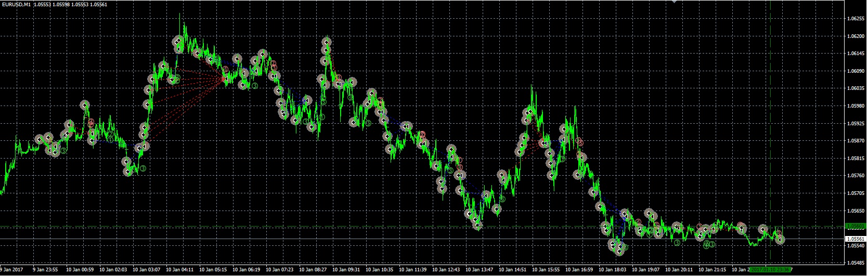Click the 9 Jan 2017 time label
Viewport: 868px width, 276px height.
point(12,270)
